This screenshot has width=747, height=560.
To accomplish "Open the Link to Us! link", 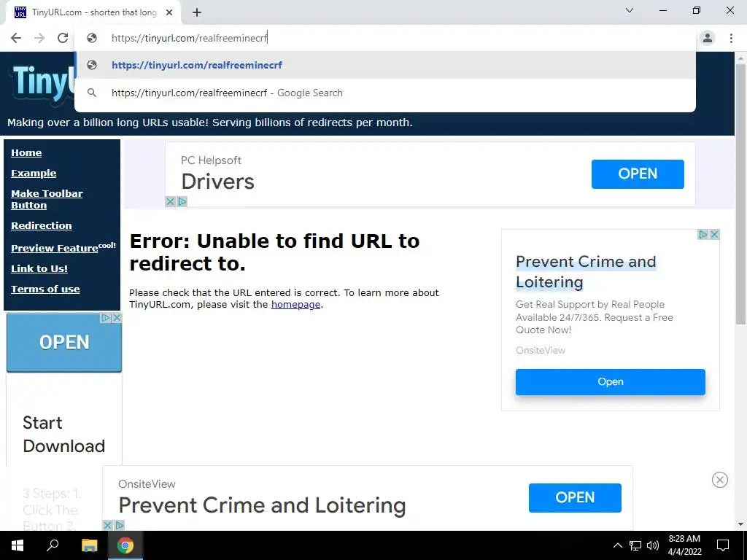I will 39,268.
